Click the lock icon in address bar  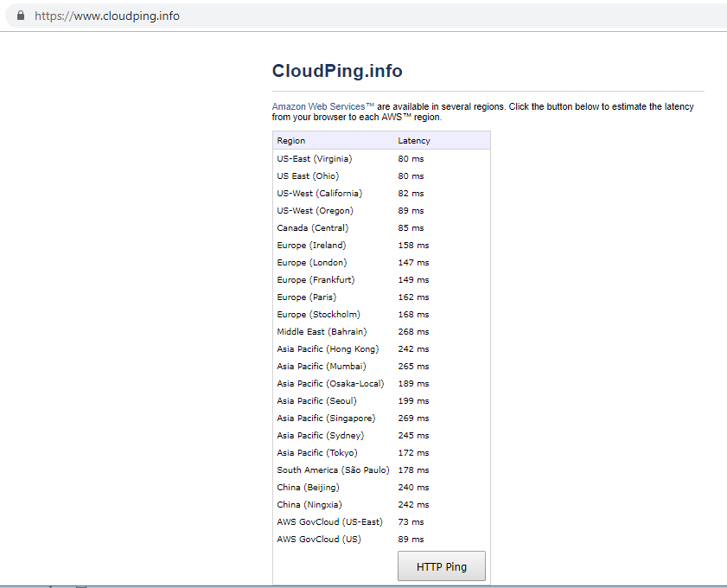(21, 16)
